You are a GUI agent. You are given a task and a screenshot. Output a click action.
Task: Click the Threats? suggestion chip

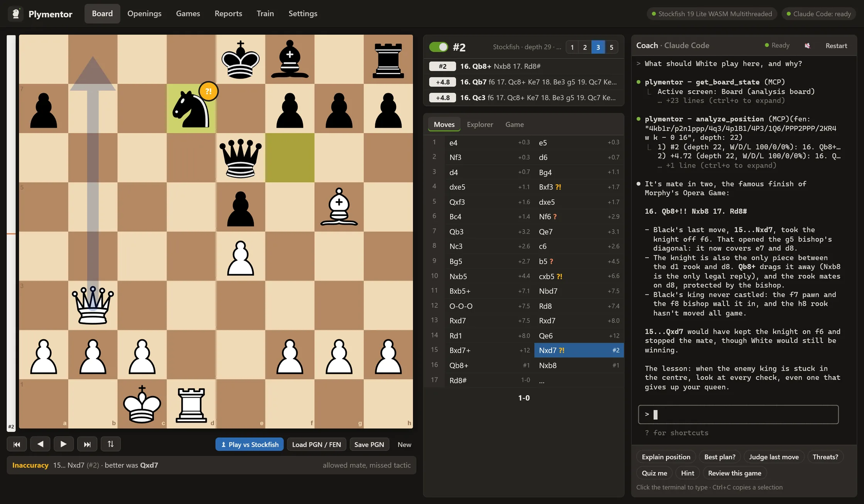pyautogui.click(x=825, y=457)
